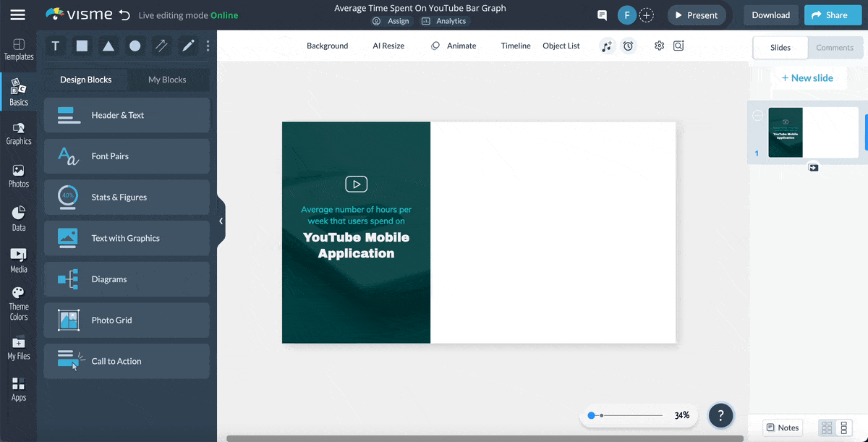Click the undo arrow icon
Image resolution: width=868 pixels, height=442 pixels.
[x=124, y=15]
